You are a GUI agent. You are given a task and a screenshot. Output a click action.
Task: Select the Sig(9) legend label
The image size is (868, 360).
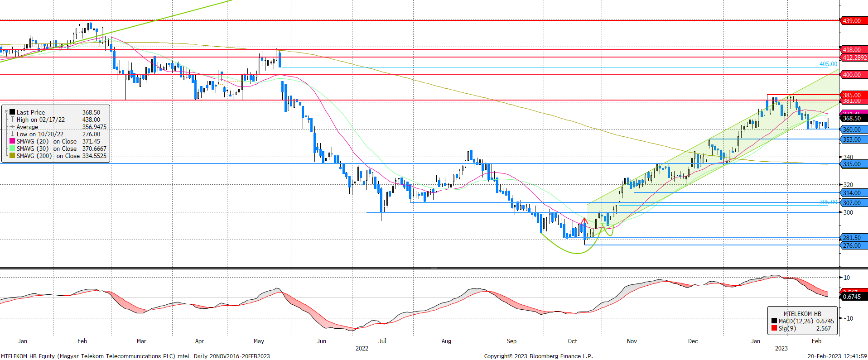click(x=787, y=328)
